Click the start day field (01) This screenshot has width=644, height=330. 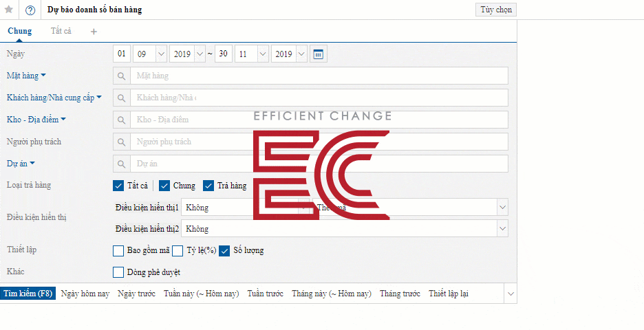point(122,54)
